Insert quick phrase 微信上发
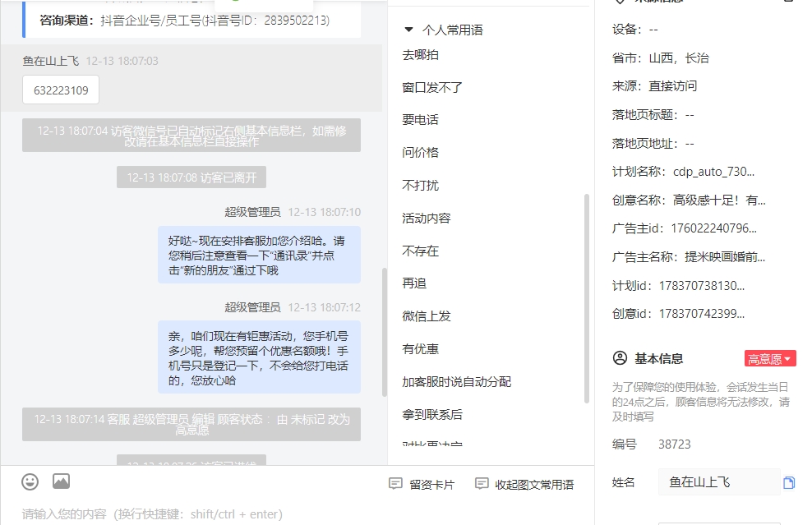 (x=427, y=315)
